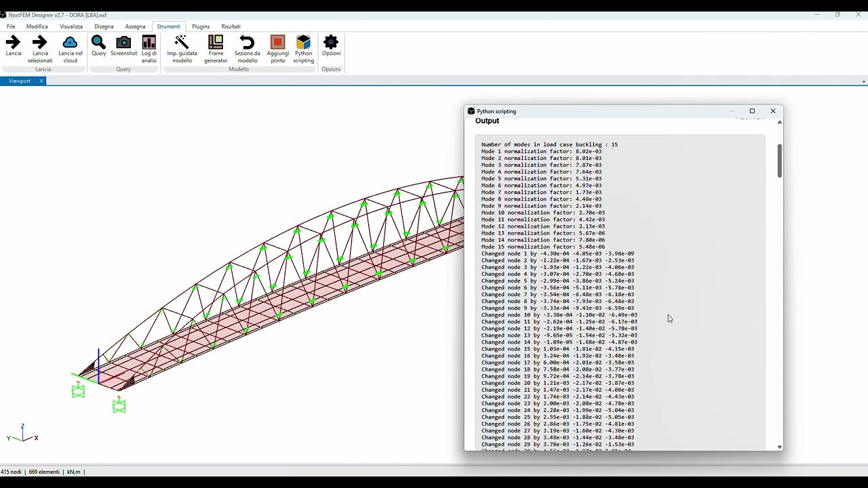The width and height of the screenshot is (868, 488).
Task: Open the Log di analisi
Action: (x=149, y=49)
